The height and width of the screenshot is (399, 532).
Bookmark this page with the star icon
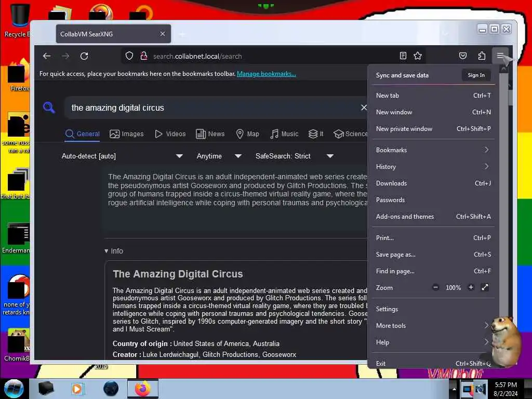point(418,56)
